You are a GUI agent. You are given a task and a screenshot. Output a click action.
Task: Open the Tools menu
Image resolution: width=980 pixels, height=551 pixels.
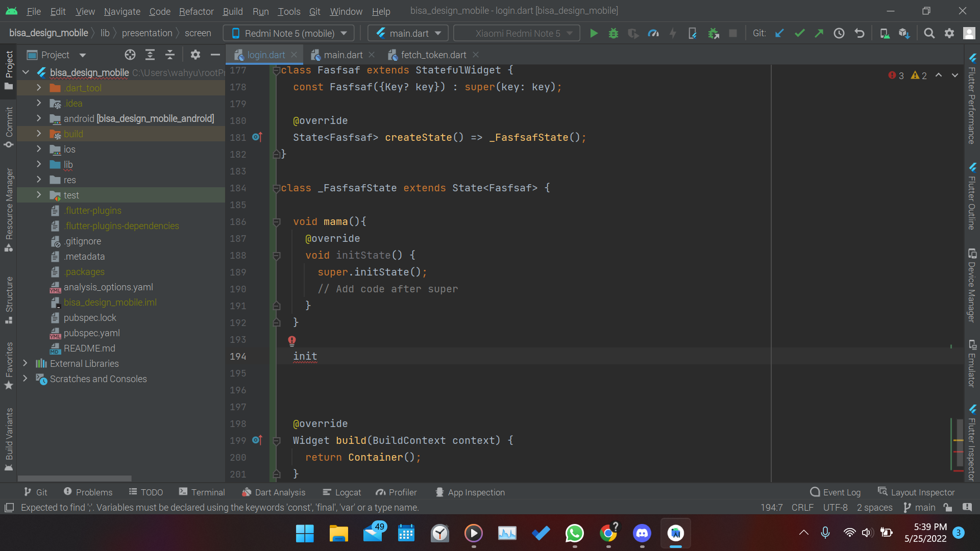289,11
